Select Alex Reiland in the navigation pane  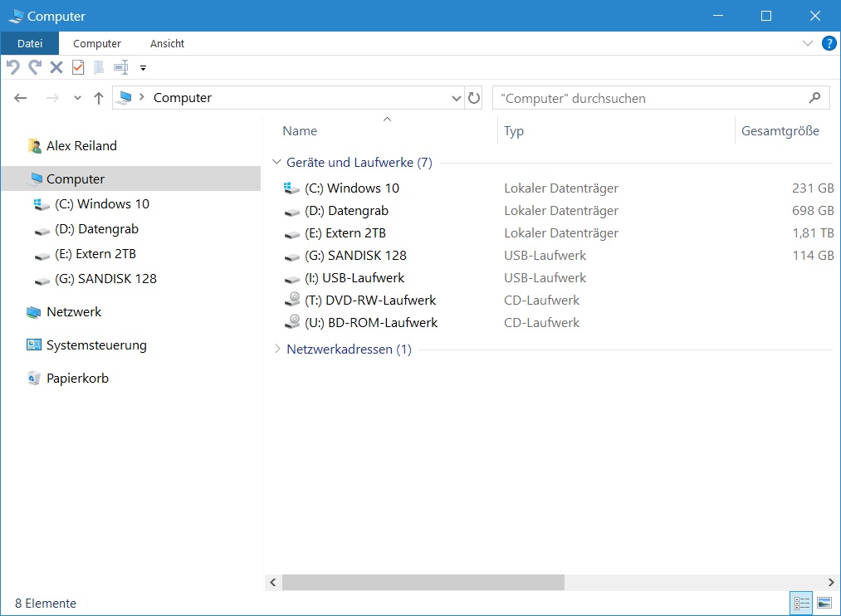[81, 146]
